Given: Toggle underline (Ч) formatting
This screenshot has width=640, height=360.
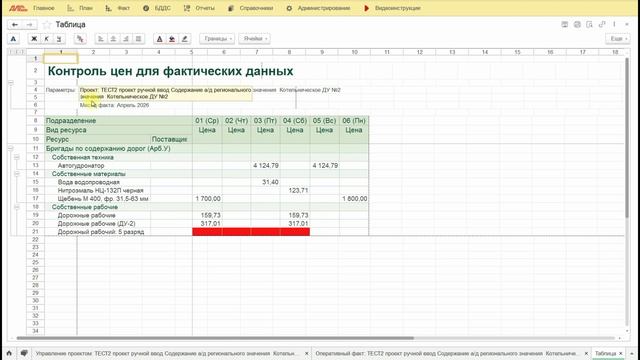Looking at the screenshot, I should pos(59,39).
